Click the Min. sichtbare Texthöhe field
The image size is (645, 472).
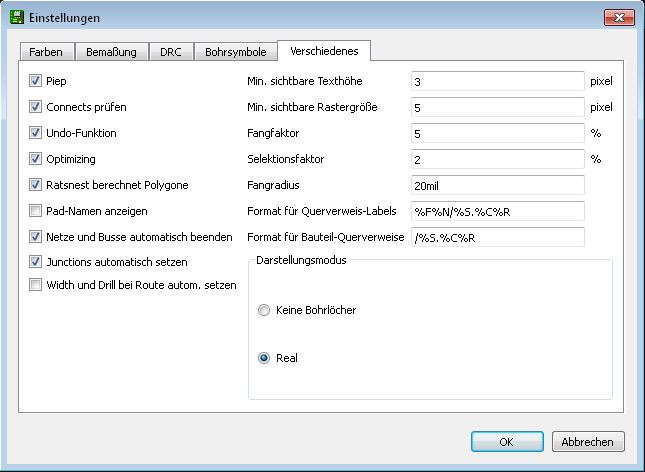pos(498,81)
